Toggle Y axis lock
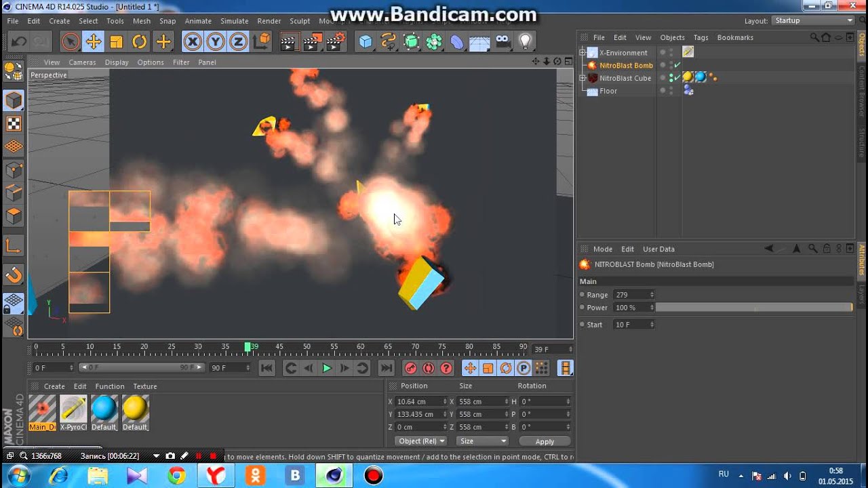Screen dimensions: 868x488 coord(216,42)
